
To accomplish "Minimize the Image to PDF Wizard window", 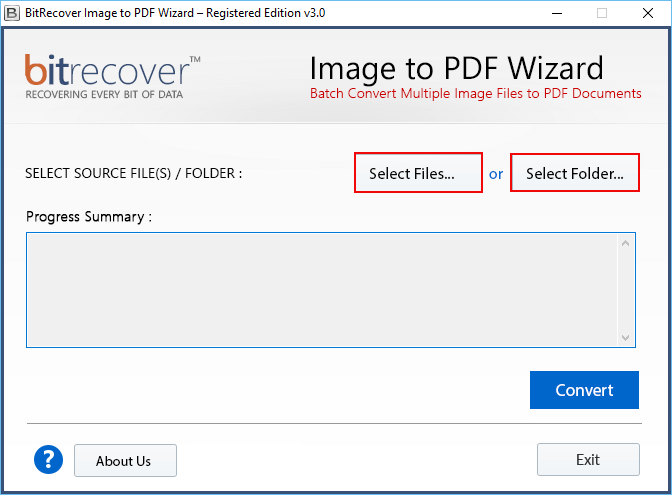I will pos(557,13).
